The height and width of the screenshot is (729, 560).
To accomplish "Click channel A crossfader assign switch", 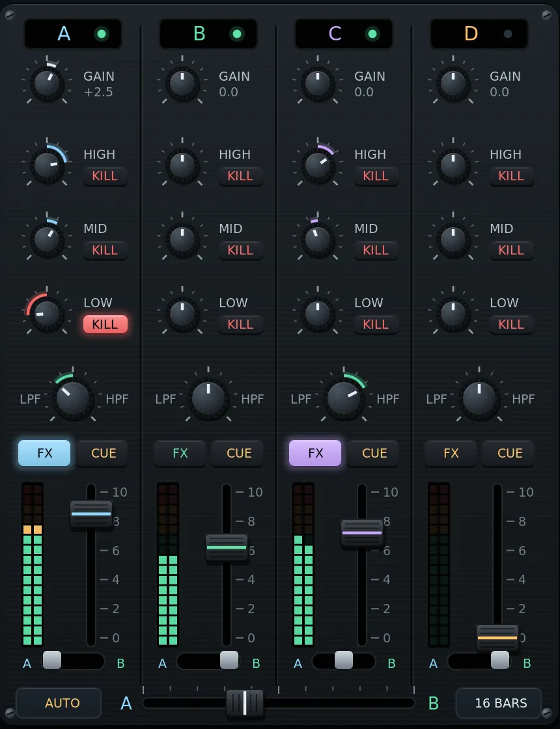I will (x=74, y=661).
